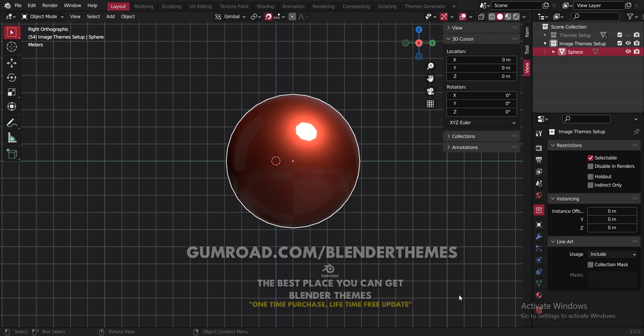Open the Add menu in viewport header
The height and width of the screenshot is (336, 644).
click(110, 17)
